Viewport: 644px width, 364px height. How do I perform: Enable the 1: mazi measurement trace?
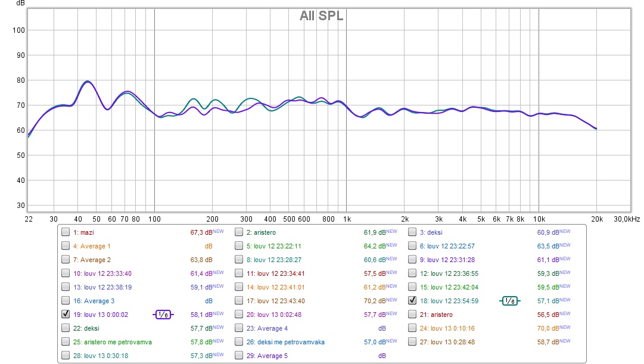pyautogui.click(x=66, y=232)
